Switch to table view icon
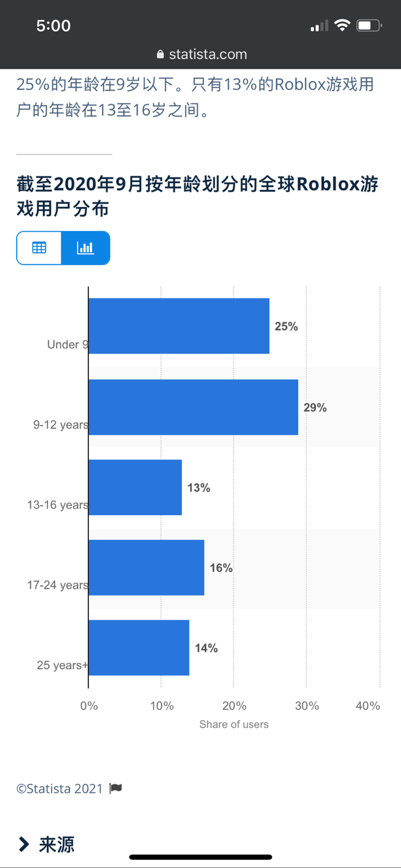This screenshot has width=401, height=868. click(x=39, y=248)
